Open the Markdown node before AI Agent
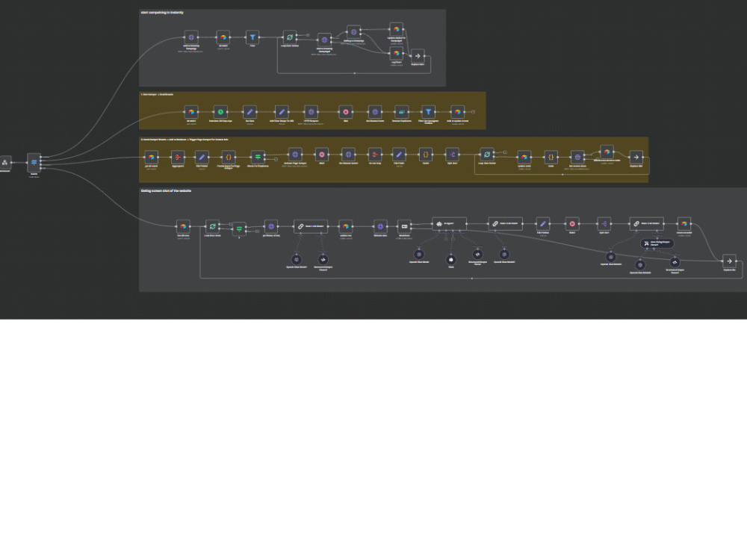Image resolution: width=747 pixels, height=560 pixels. (x=404, y=226)
